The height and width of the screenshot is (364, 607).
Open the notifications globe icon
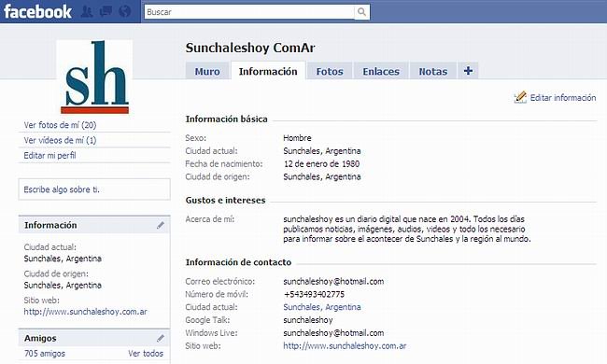pos(124,11)
